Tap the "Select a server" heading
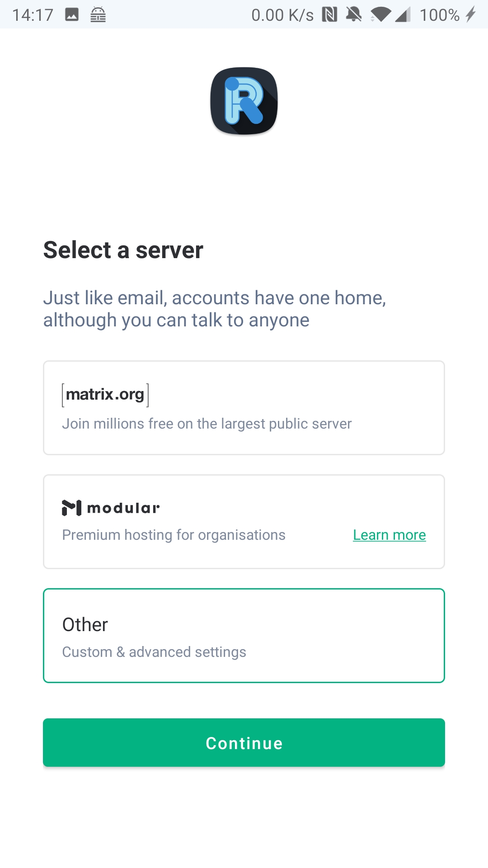Viewport: 488px width, 868px height. pos(123,250)
